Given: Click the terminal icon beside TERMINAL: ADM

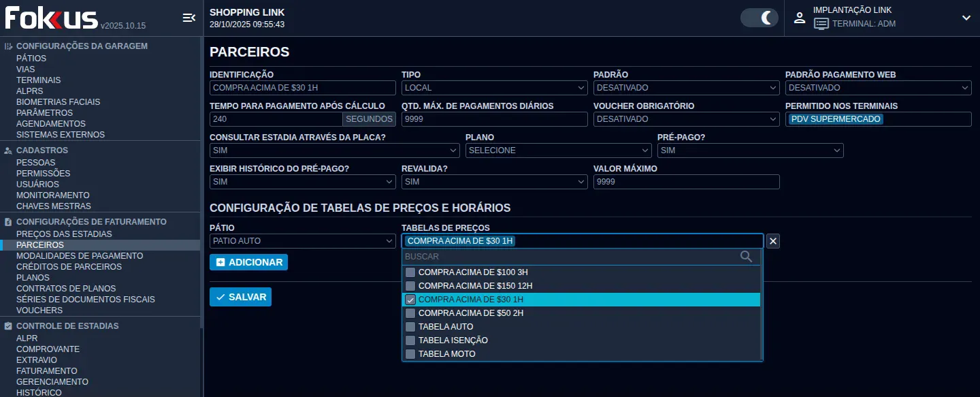Looking at the screenshot, I should (821, 24).
